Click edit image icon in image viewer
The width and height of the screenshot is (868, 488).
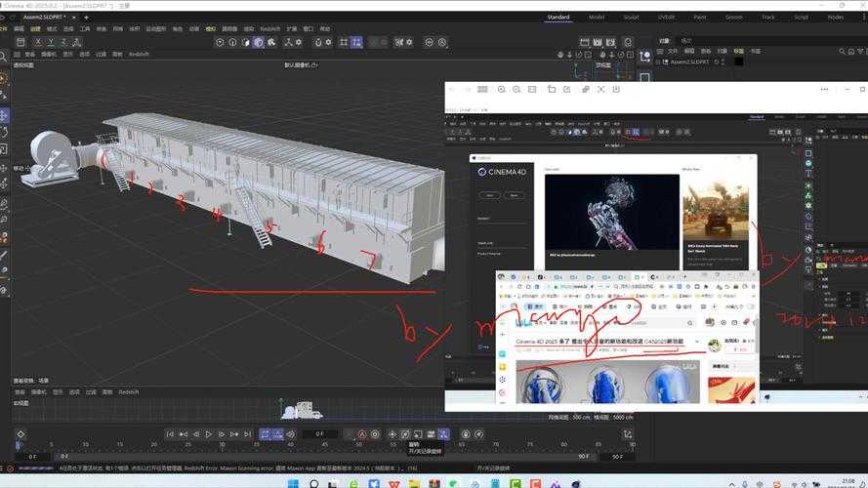567,89
